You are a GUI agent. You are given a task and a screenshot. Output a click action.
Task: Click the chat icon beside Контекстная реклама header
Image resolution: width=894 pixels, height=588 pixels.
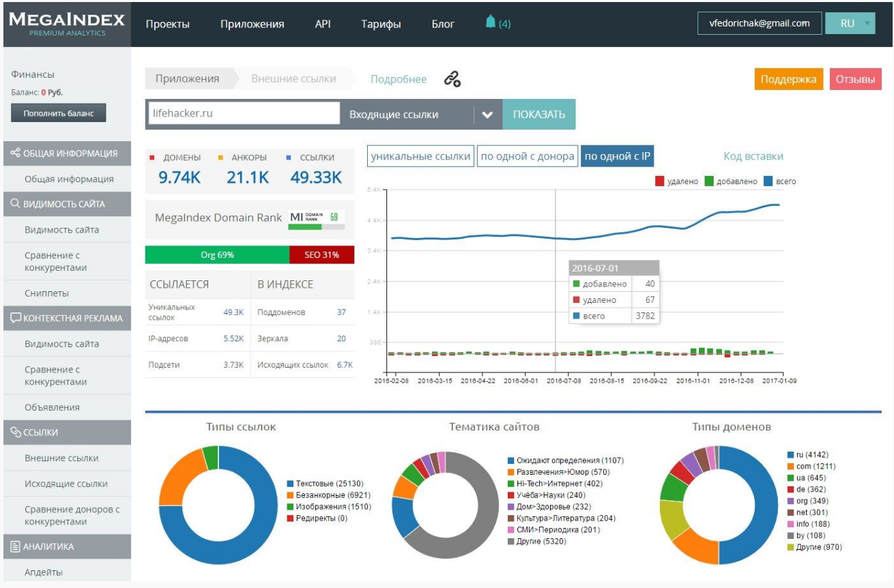point(15,318)
